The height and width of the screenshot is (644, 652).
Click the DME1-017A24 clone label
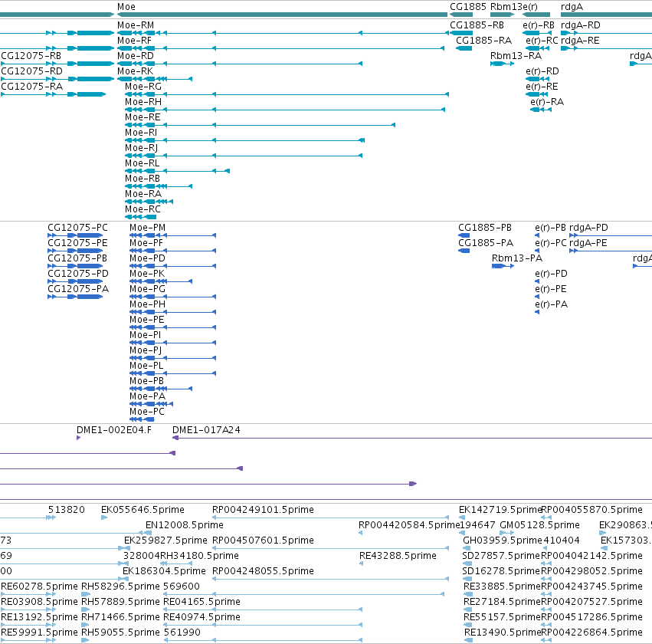pyautogui.click(x=206, y=430)
